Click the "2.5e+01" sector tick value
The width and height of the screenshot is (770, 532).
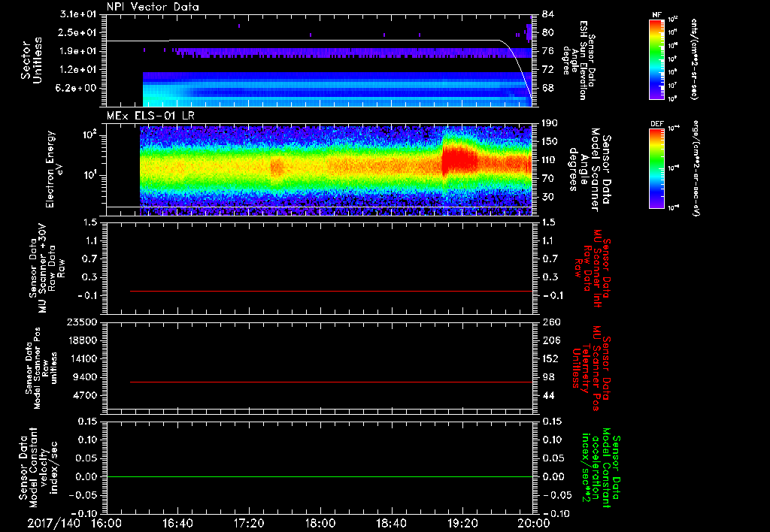pyautogui.click(x=78, y=32)
